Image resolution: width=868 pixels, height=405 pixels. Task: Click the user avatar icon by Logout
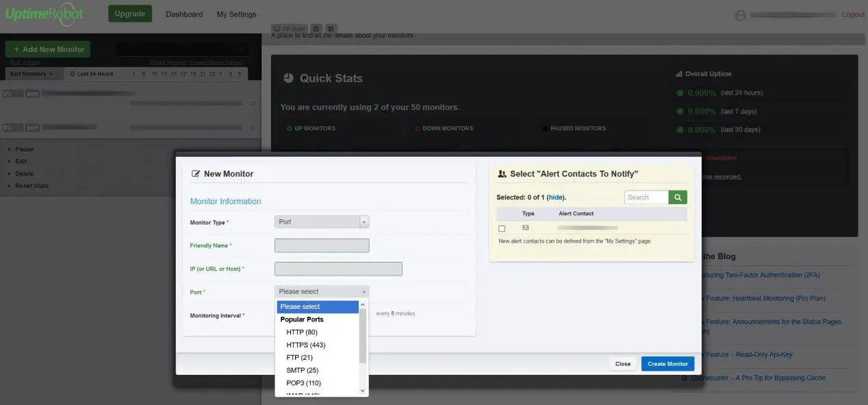point(739,15)
